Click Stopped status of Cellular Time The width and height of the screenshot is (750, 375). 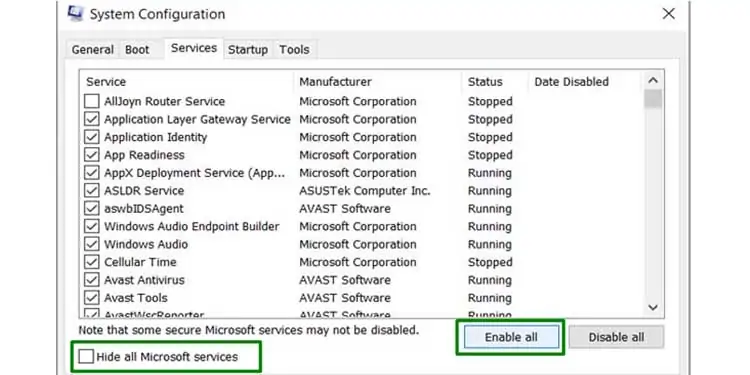coord(490,262)
